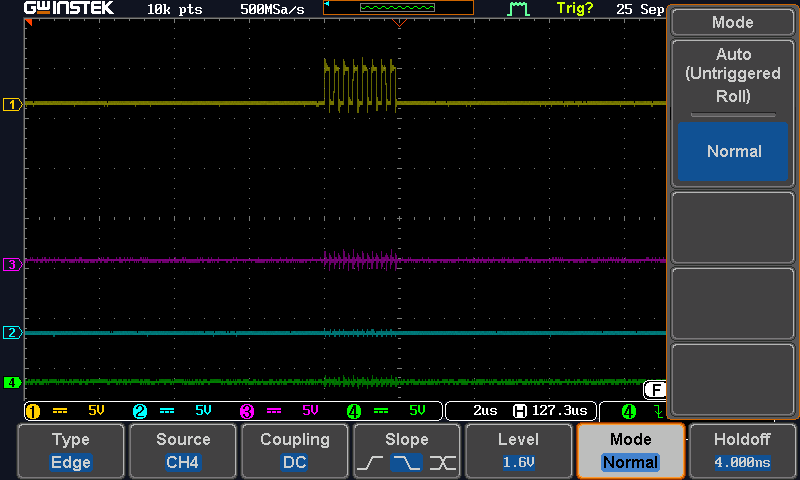Screen dimensions: 800x480
Task: Click trigger falling slope indicator in status bar
Action: [658, 411]
